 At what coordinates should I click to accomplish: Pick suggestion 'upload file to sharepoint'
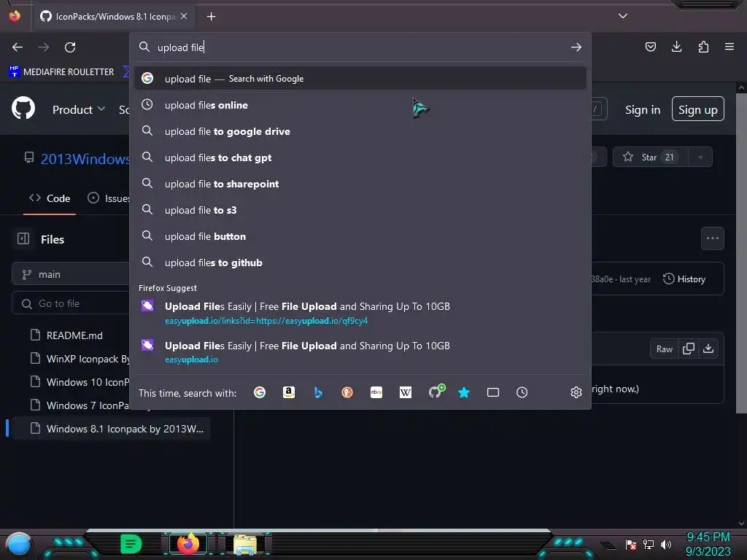coord(360,183)
